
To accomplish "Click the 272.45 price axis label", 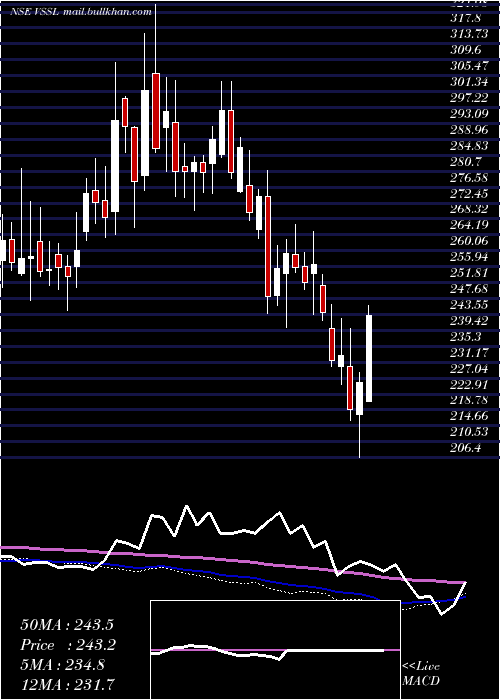I will pos(469,194).
